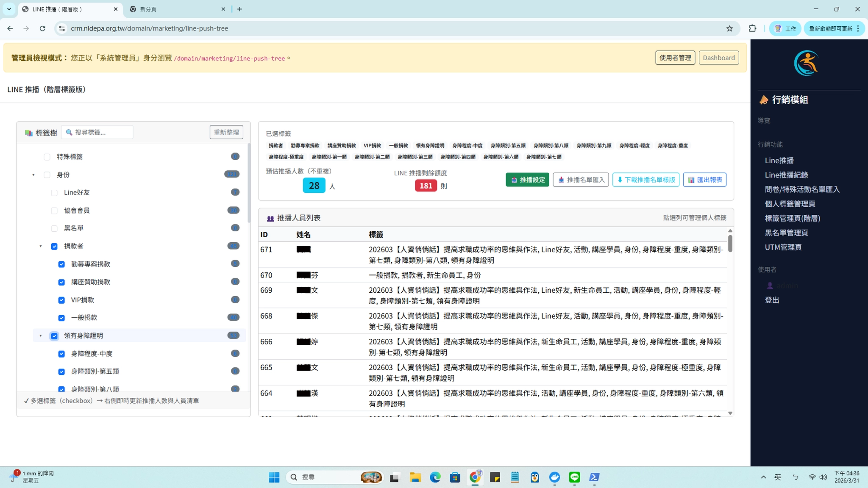
Task: Uncheck the VIP捐款 checkbox
Action: 61,300
